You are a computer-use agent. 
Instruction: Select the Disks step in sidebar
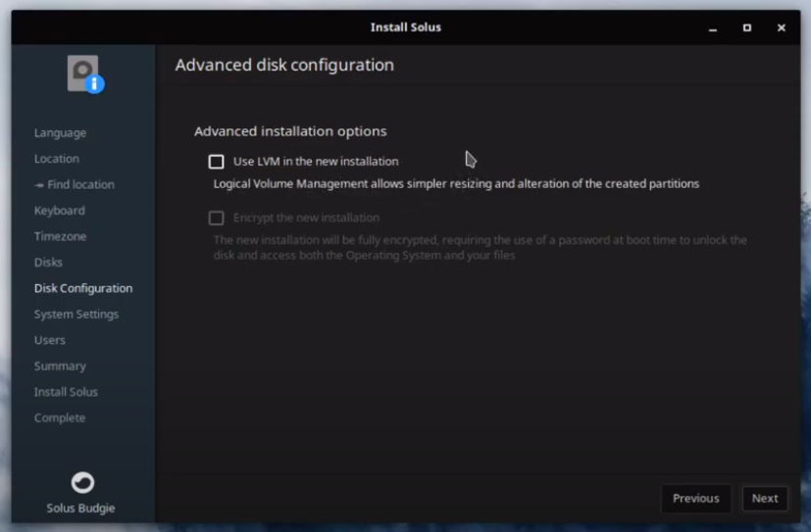point(48,263)
